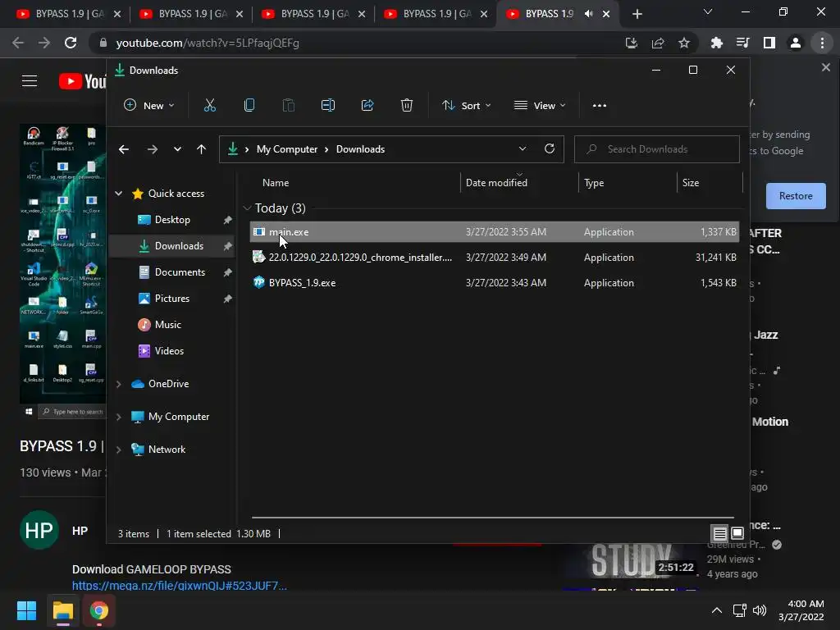Open the Sort dropdown
Viewport: 840px width, 630px height.
466,106
